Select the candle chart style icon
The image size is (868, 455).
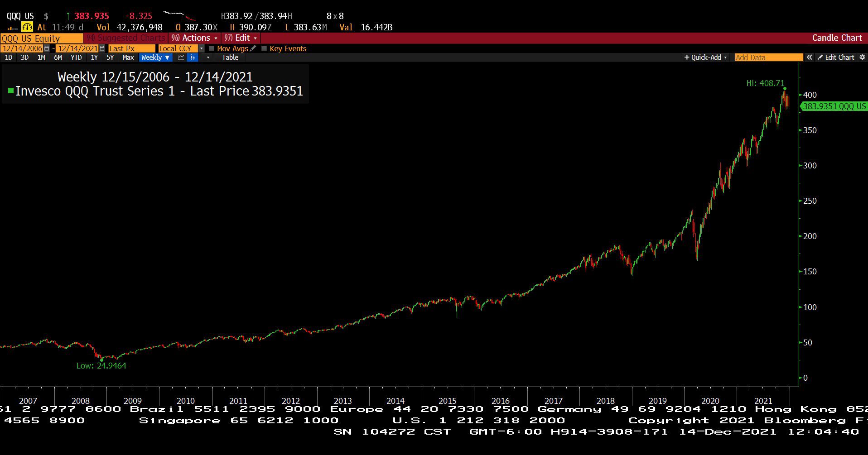tap(193, 57)
